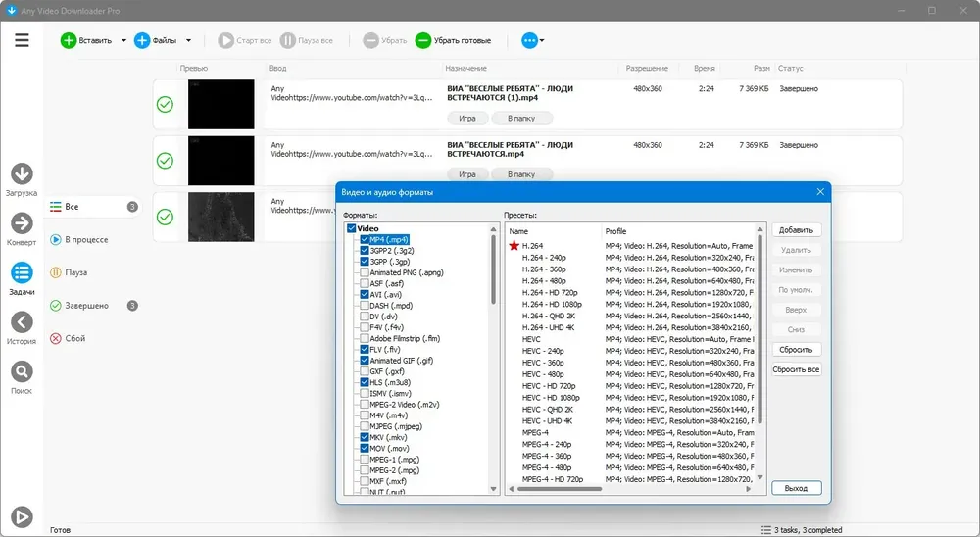Select the Завершено filter
980x537 pixels.
[94, 306]
